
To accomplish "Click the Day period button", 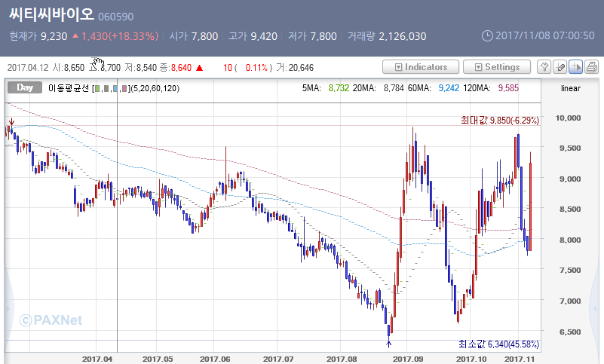I will [x=24, y=88].
